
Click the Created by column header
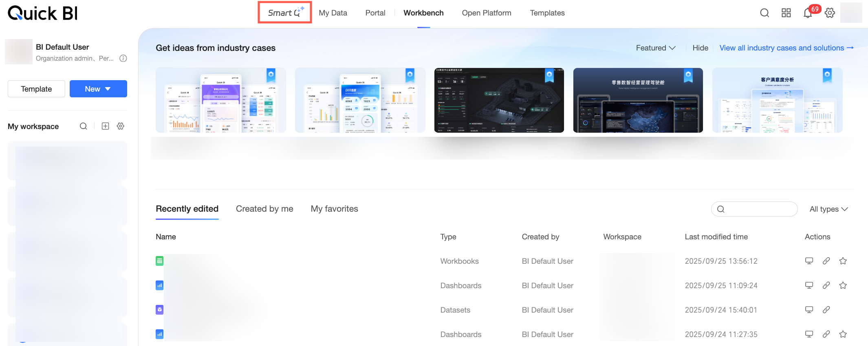click(540, 237)
